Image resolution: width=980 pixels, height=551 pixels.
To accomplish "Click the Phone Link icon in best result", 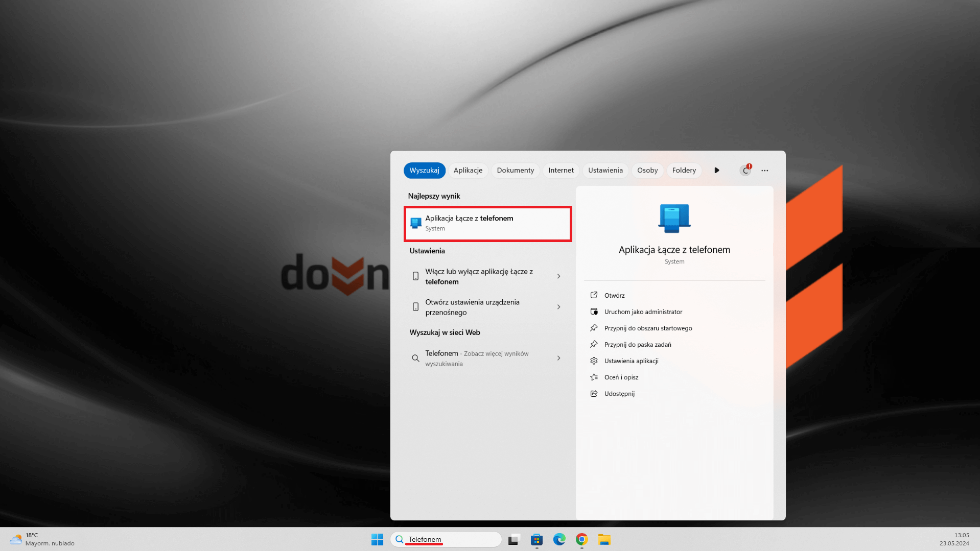I will coord(416,223).
